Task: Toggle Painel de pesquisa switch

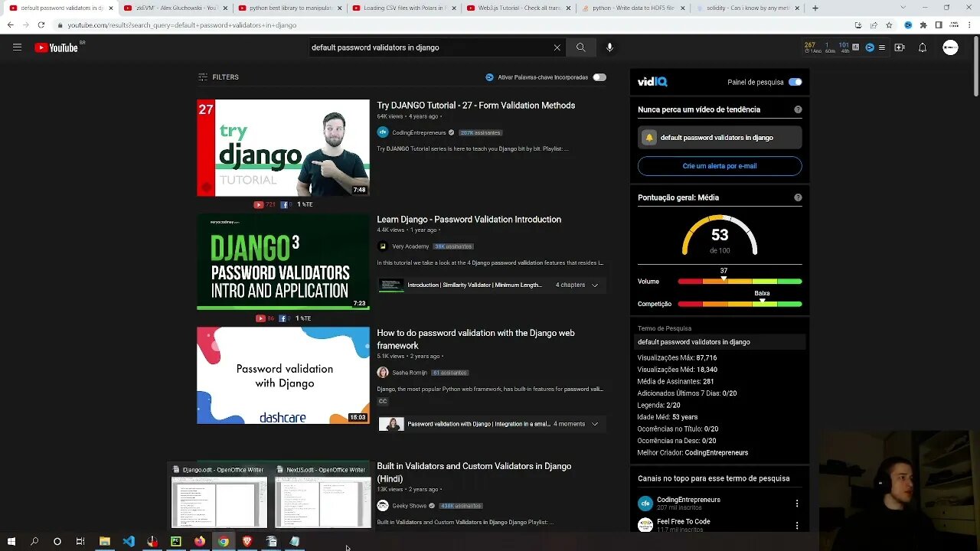Action: (795, 82)
